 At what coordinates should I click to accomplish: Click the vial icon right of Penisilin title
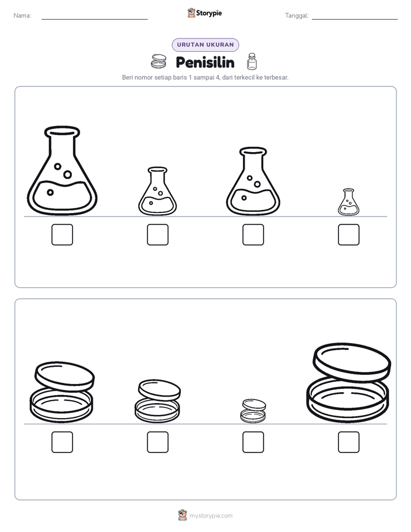[252, 62]
